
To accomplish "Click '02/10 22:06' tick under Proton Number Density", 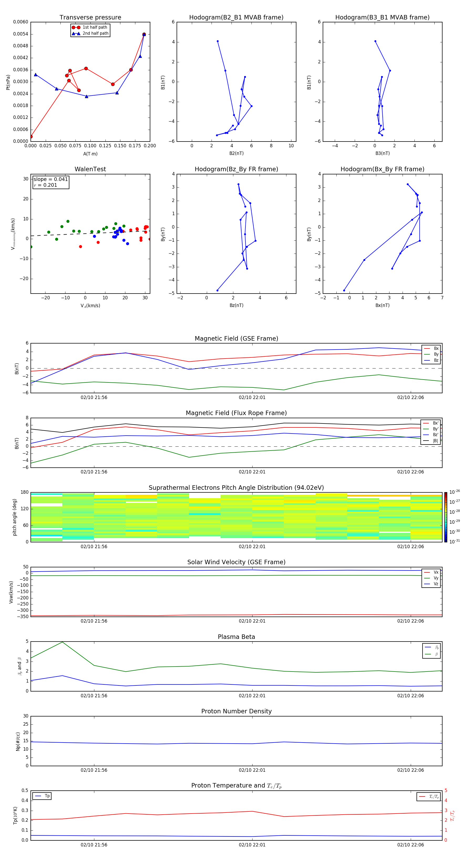I will click(x=410, y=770).
